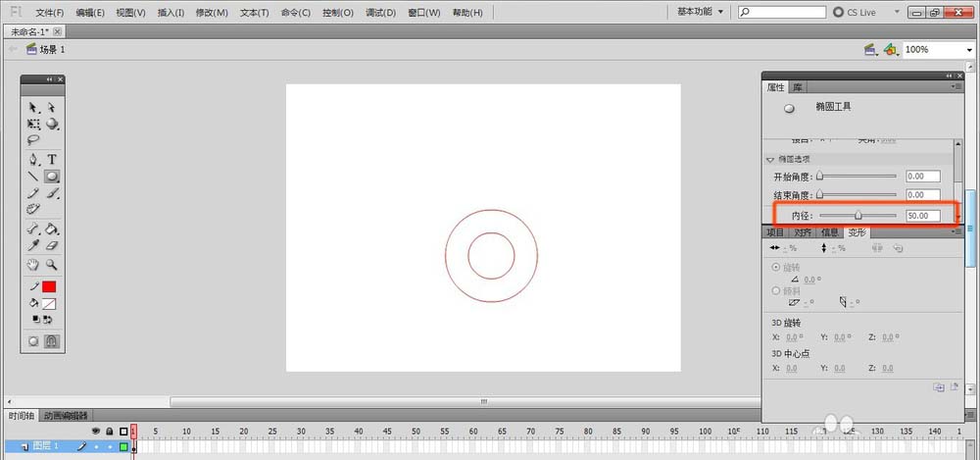Viewport: 980px width, 460px height.
Task: Collapse the Properties panel to icons
Action: point(950,76)
